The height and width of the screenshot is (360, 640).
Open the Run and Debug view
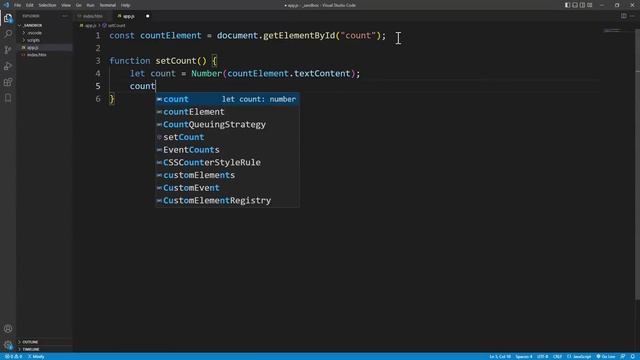[x=8, y=66]
